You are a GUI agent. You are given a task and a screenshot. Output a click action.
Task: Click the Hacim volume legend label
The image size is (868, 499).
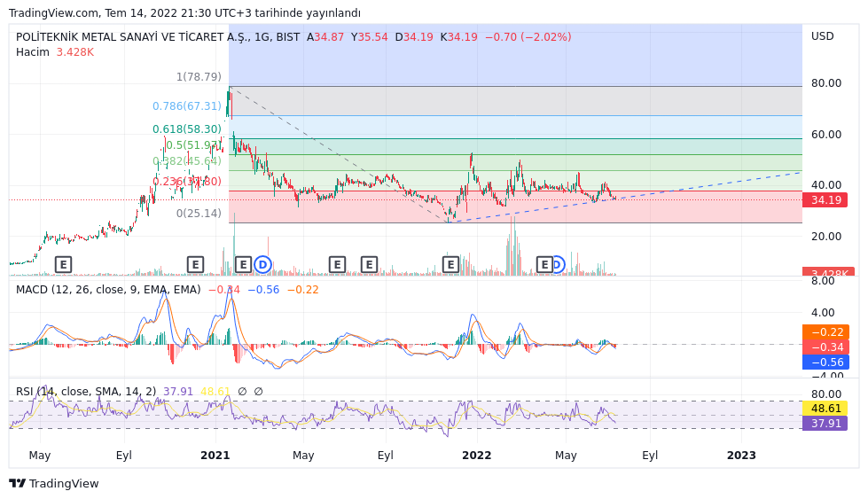point(33,52)
